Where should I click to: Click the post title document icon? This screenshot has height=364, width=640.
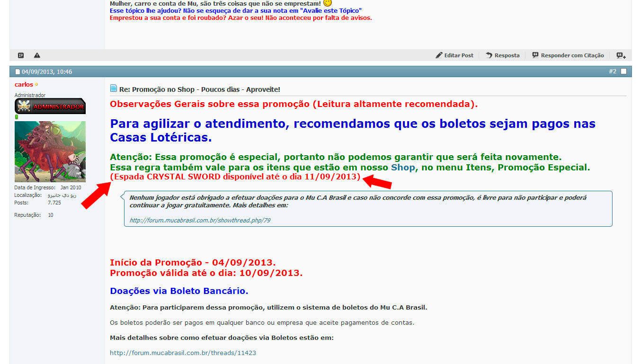[x=114, y=89]
